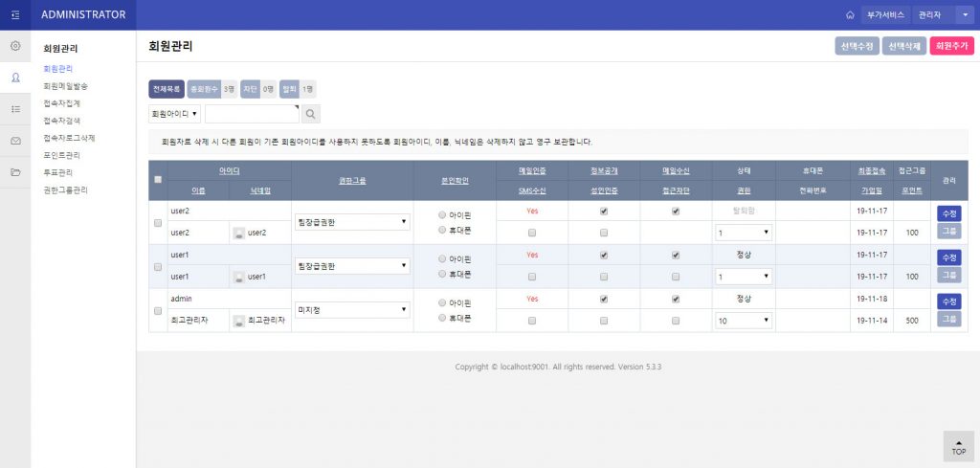Open the list icon section in sidebar
Image resolution: width=980 pixels, height=468 pixels.
15,109
